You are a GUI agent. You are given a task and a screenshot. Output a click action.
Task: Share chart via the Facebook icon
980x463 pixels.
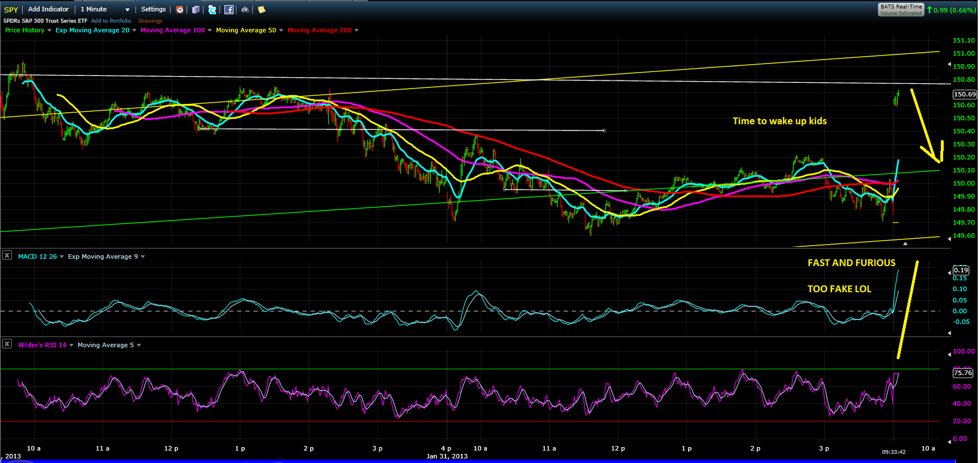pos(229,10)
